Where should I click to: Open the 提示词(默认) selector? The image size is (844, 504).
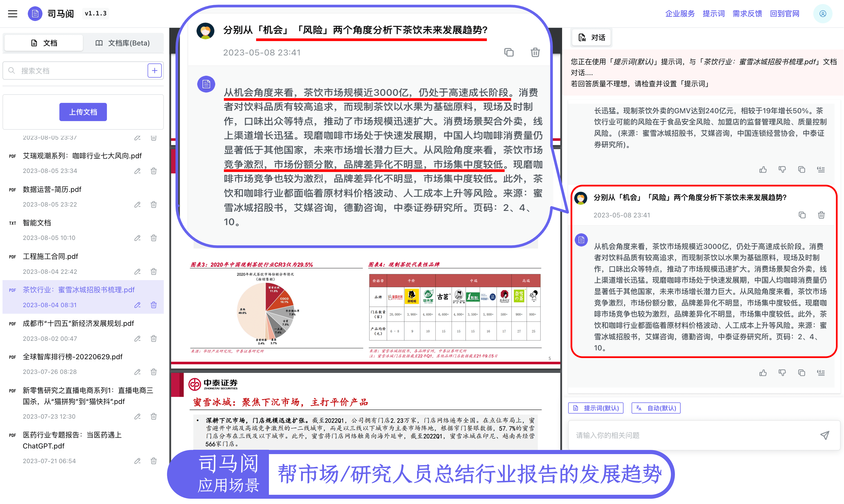(596, 408)
